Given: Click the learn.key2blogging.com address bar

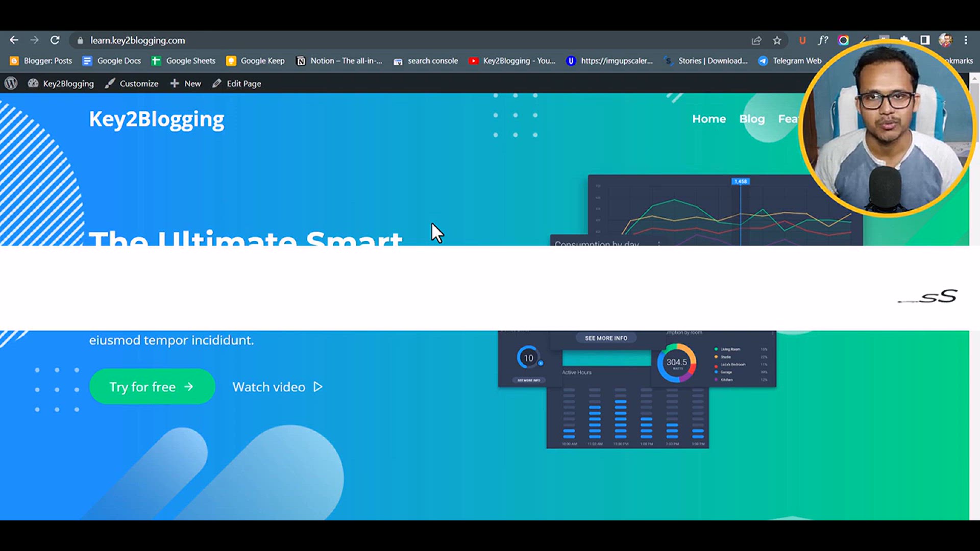Looking at the screenshot, I should [137, 40].
